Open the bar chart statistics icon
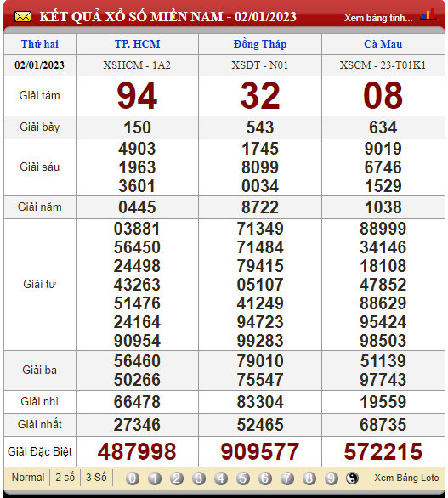The image size is (448, 498). click(x=428, y=14)
